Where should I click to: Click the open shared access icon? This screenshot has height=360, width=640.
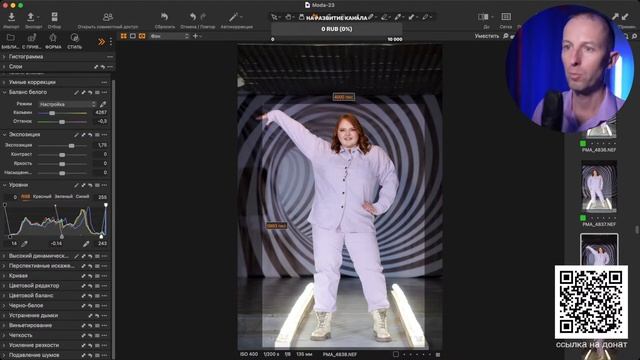click(x=108, y=17)
